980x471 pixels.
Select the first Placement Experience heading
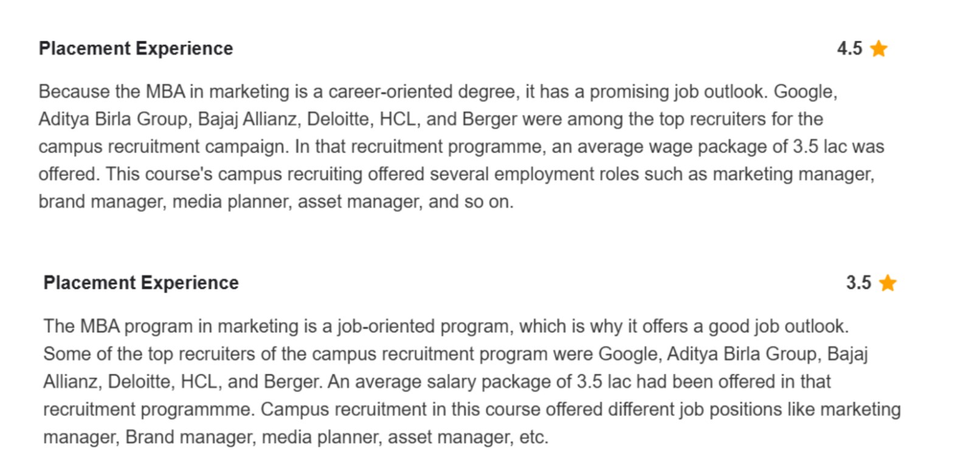pos(136,49)
